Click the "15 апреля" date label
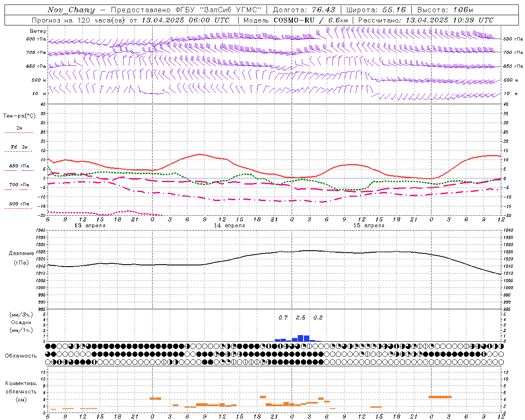 pos(369,226)
